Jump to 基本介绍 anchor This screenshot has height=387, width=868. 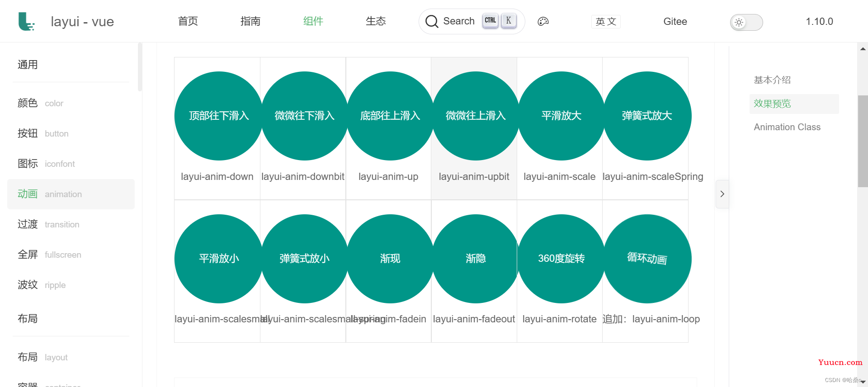click(x=772, y=80)
